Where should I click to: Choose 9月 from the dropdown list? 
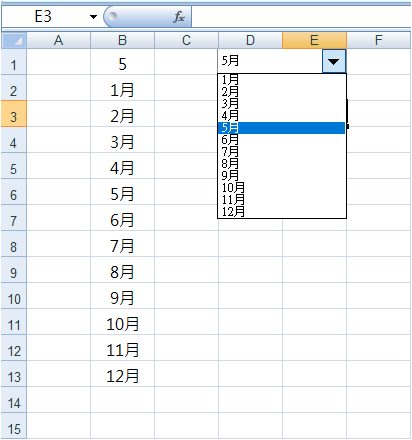tap(281, 176)
